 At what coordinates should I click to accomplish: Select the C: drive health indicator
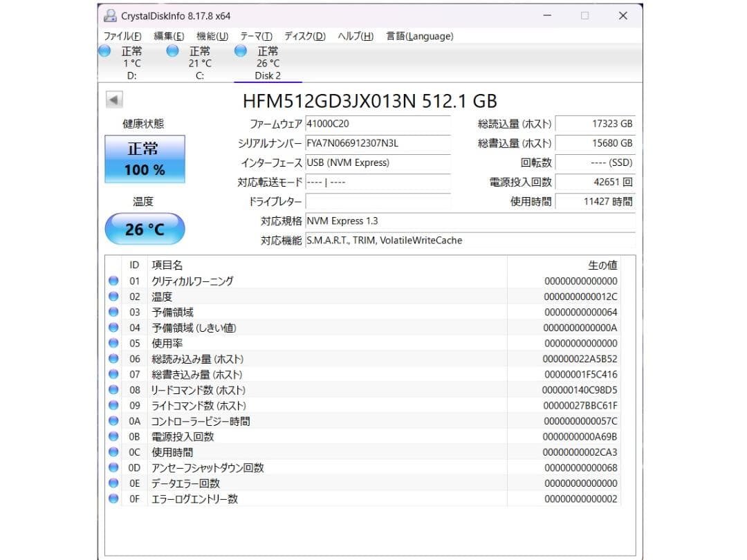pos(172,50)
